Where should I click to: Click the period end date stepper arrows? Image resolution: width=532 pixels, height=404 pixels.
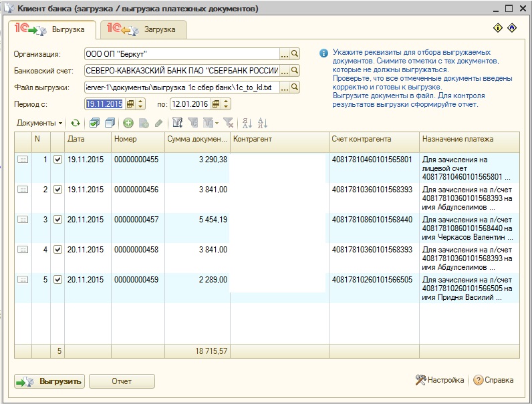[226, 104]
